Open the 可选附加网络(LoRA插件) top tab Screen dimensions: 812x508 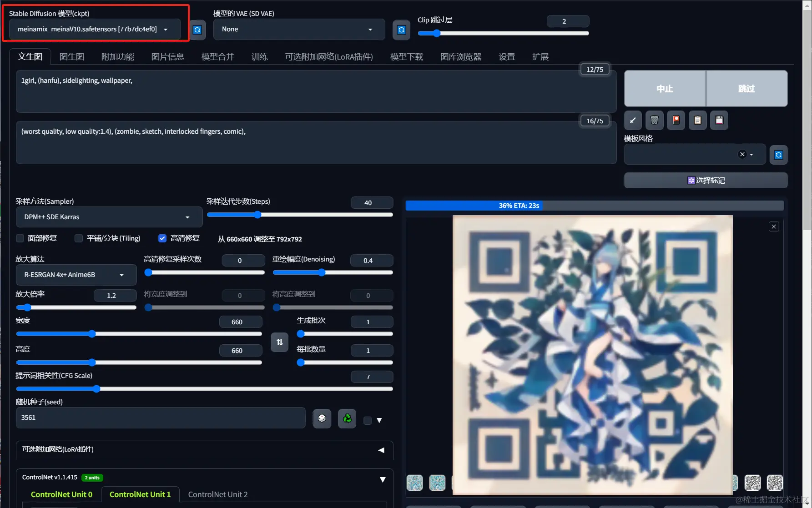[x=329, y=56]
